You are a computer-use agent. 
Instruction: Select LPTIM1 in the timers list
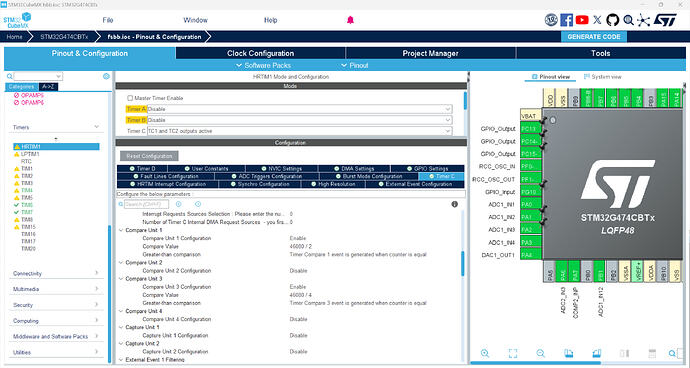(x=30, y=154)
